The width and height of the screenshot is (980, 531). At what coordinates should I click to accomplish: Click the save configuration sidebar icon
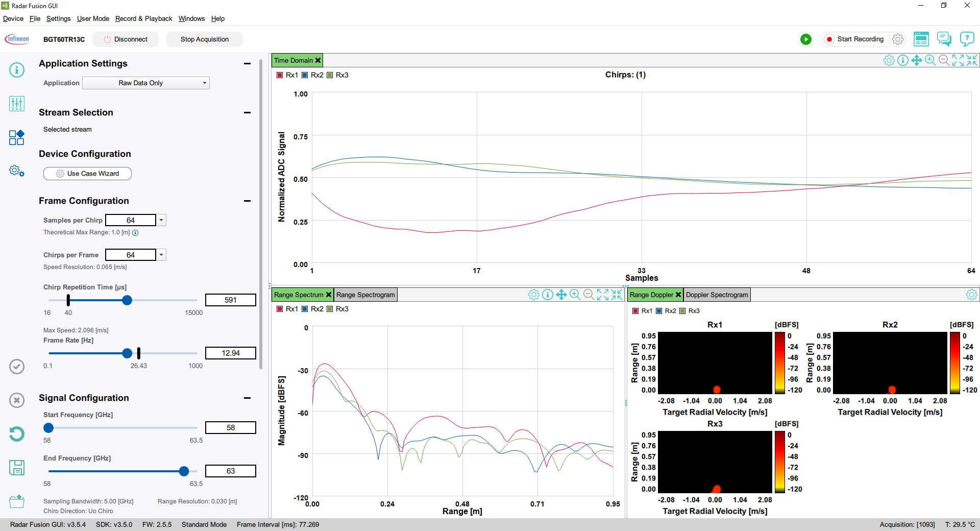pos(17,468)
